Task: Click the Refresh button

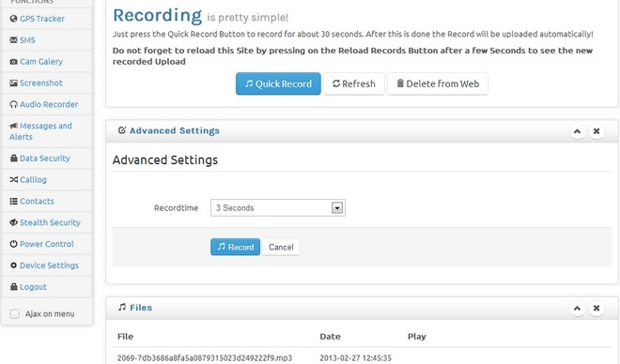Action: pyautogui.click(x=353, y=83)
